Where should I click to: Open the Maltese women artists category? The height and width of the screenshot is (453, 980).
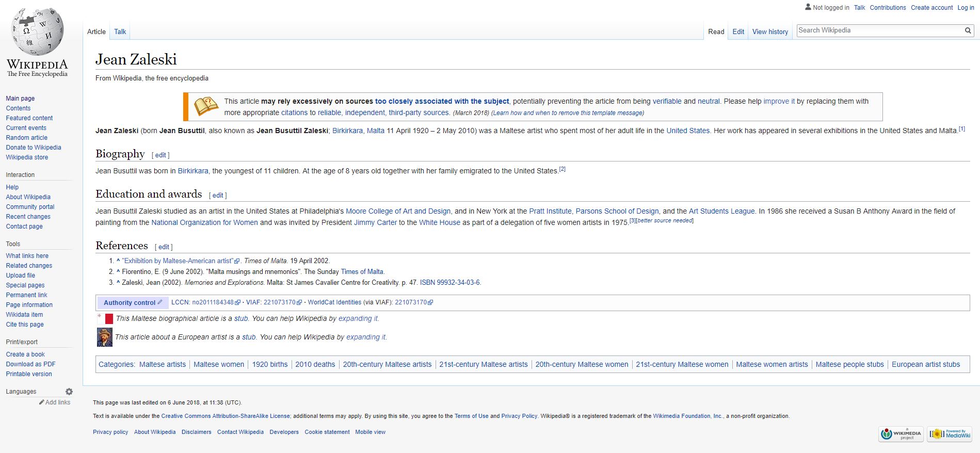[x=772, y=364]
